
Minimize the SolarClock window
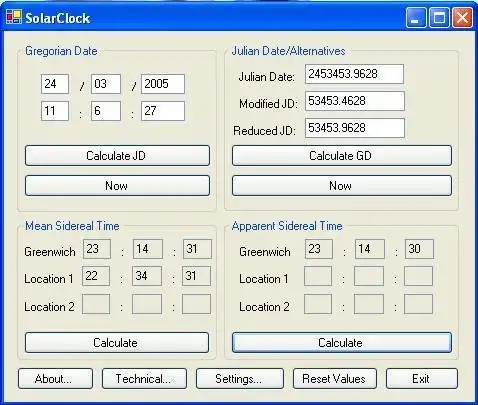(416, 17)
